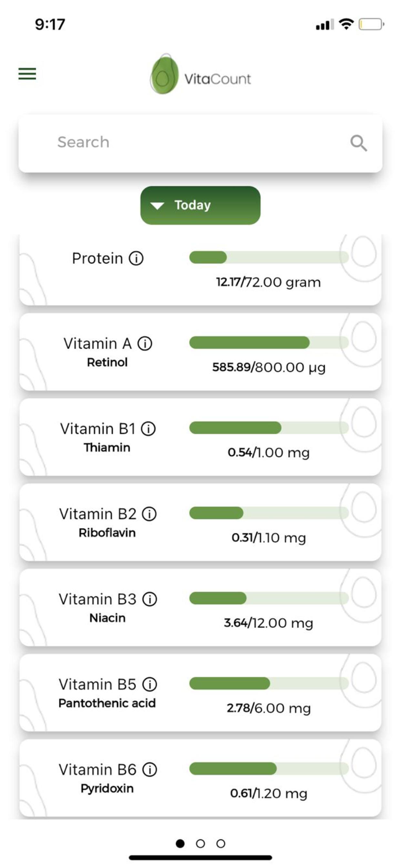Viewport: 401px width, 868px height.
Task: Open the Riboflavin info icon
Action: [x=150, y=514]
